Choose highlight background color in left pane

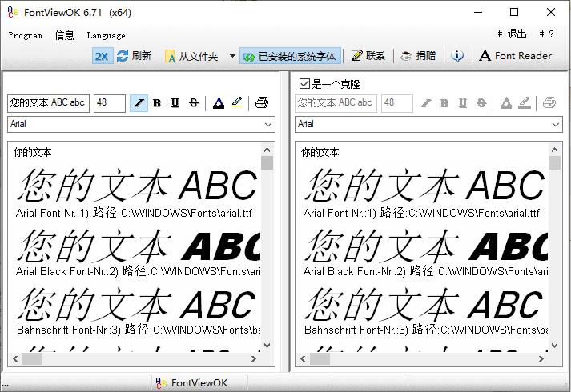coord(237,103)
